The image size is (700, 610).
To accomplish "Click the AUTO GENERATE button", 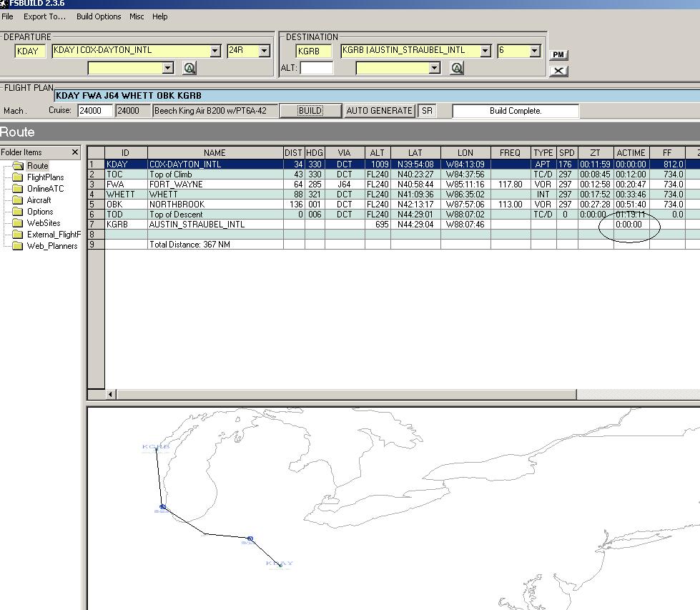I will pyautogui.click(x=380, y=111).
